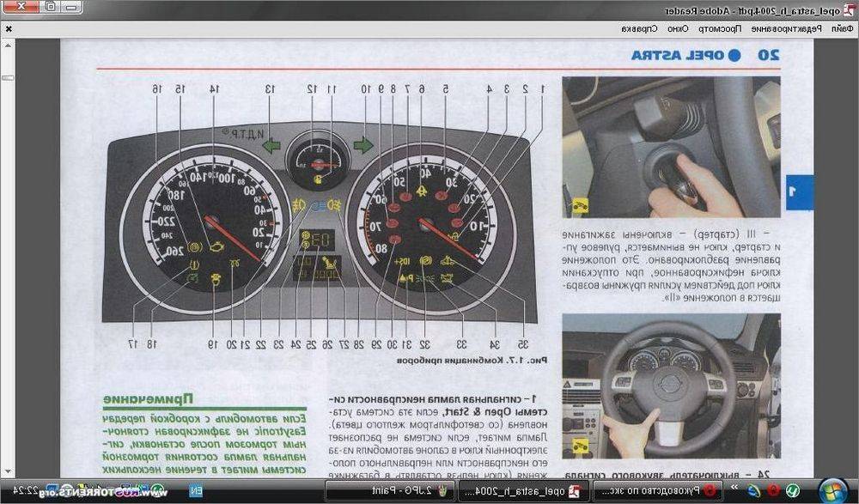859x504 pixels.
Task: Open the Окно menu
Action: (x=678, y=28)
